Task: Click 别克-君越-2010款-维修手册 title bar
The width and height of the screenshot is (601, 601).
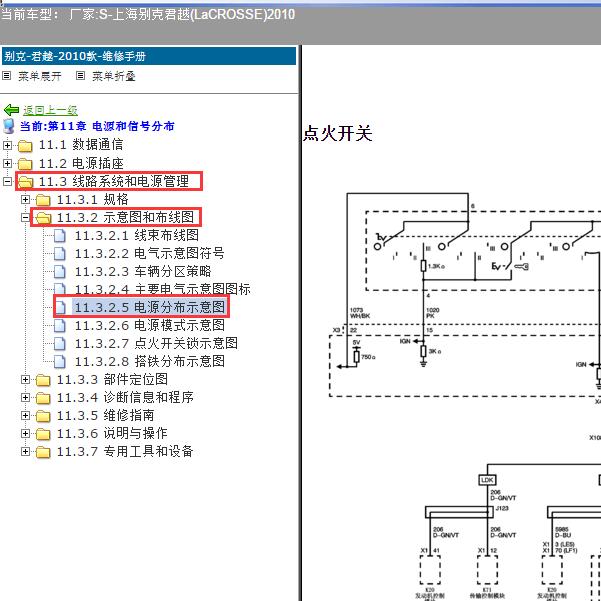Action: click(149, 56)
